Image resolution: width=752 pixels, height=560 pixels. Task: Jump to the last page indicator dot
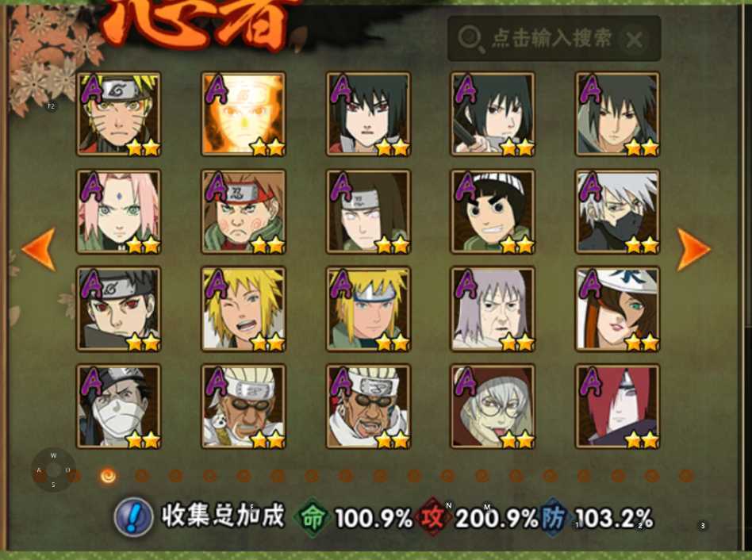(x=686, y=476)
